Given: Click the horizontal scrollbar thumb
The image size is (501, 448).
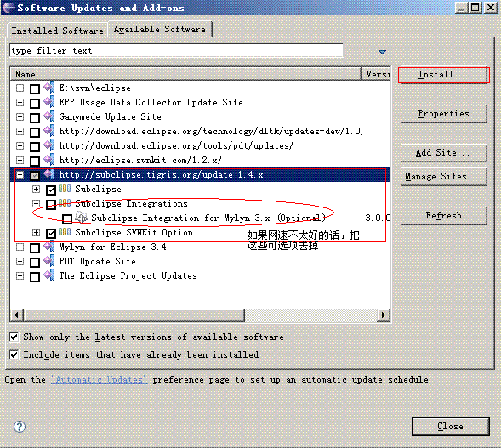Looking at the screenshot, I should [x=134, y=315].
